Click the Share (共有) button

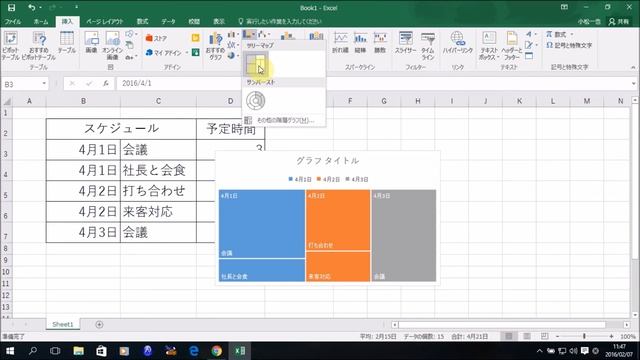(x=619, y=21)
